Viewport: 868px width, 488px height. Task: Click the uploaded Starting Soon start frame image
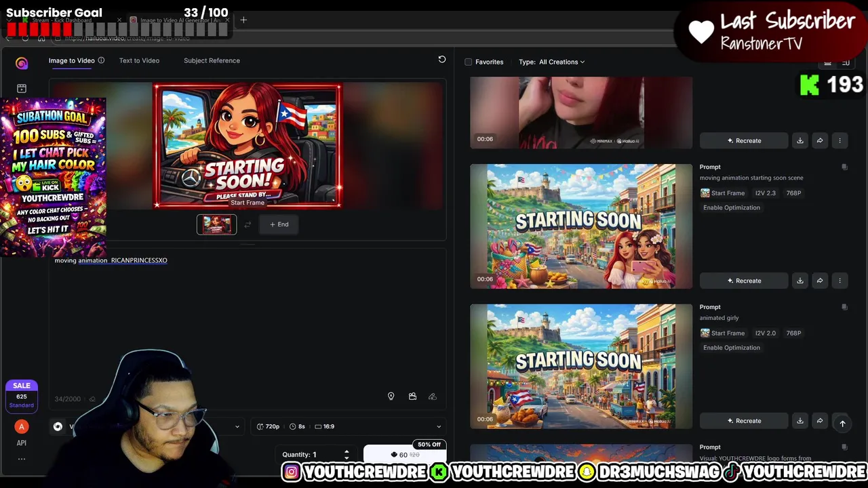(248, 146)
